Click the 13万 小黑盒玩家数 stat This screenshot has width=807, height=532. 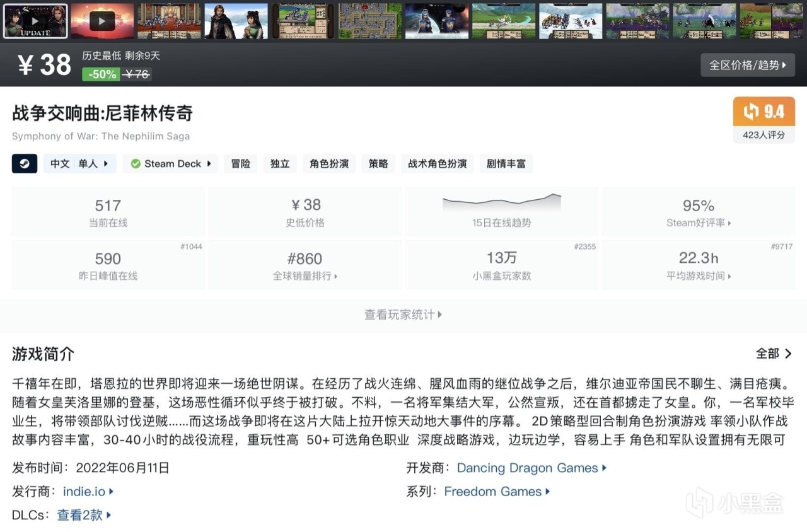[x=501, y=264]
